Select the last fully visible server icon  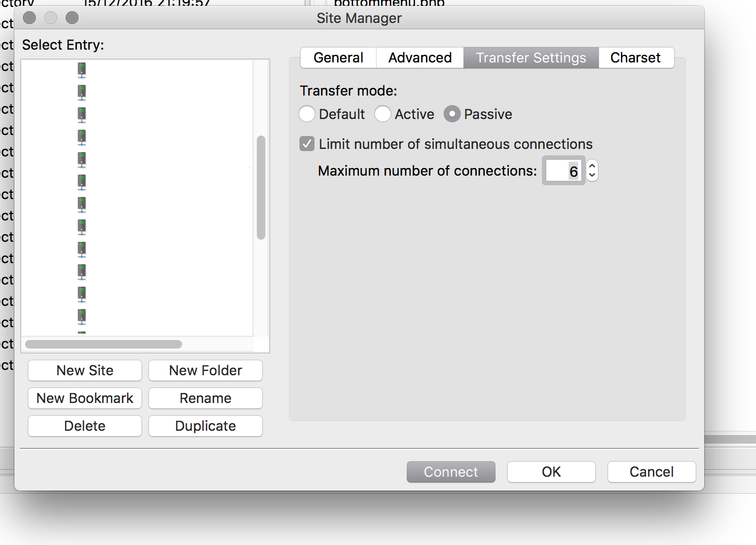pos(82,316)
